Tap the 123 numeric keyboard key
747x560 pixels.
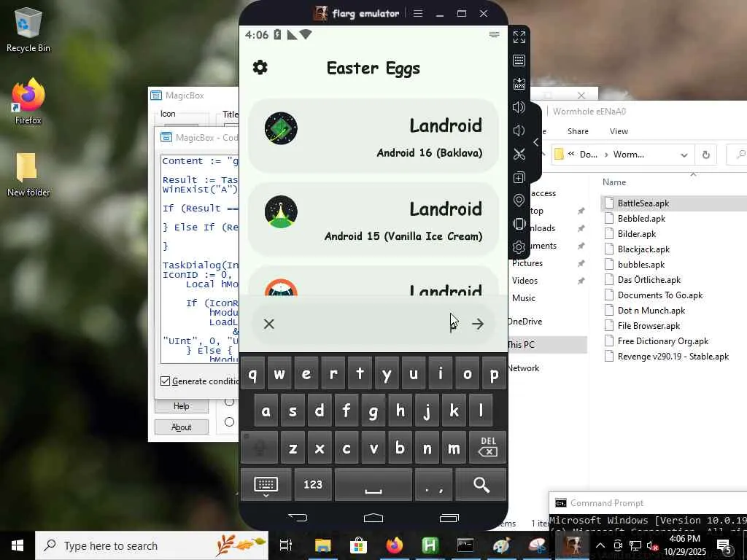point(313,485)
